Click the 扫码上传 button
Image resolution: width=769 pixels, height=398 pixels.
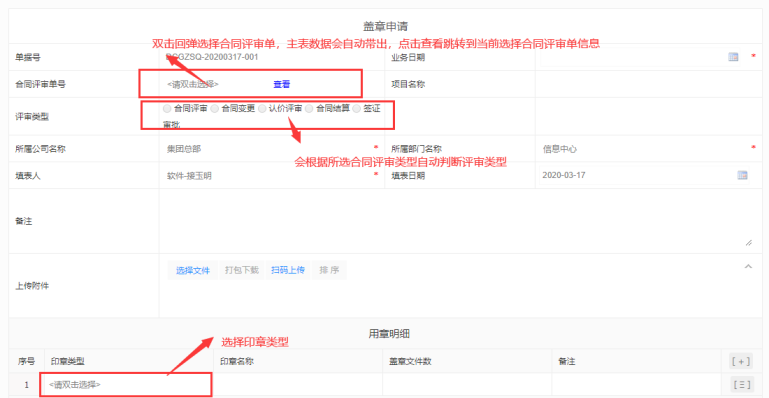(288, 270)
